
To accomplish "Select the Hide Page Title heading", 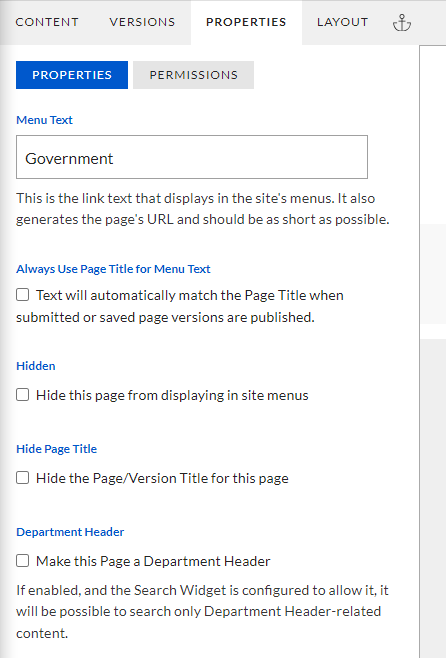I will 57,449.
